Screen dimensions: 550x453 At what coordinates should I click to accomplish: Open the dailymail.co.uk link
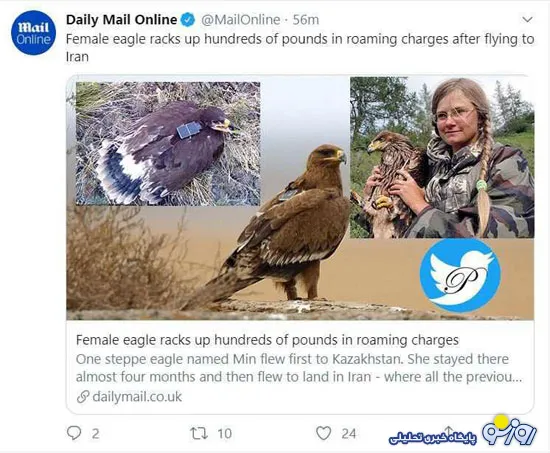(x=137, y=397)
